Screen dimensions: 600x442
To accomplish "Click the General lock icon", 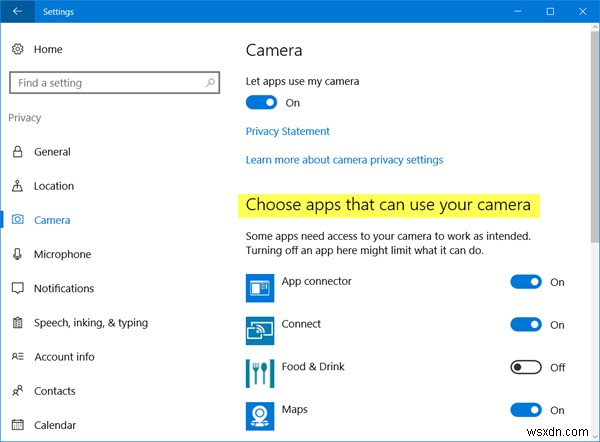I will click(x=18, y=152).
